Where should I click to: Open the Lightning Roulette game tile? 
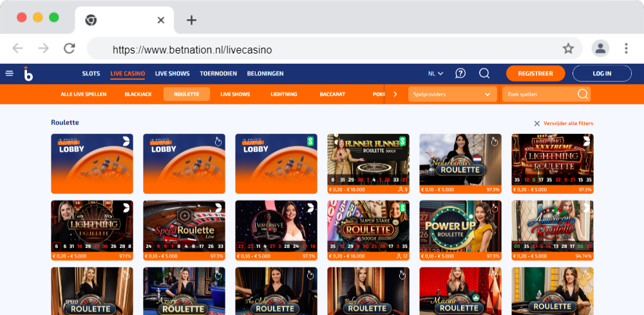tap(92, 230)
